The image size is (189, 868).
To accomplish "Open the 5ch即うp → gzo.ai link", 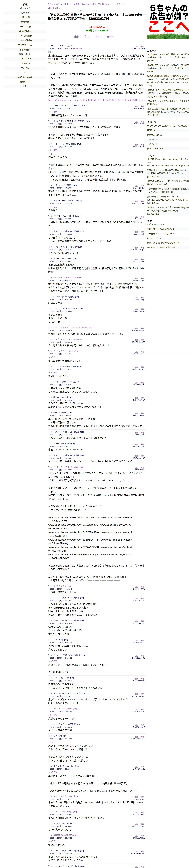I will click(x=97, y=31).
